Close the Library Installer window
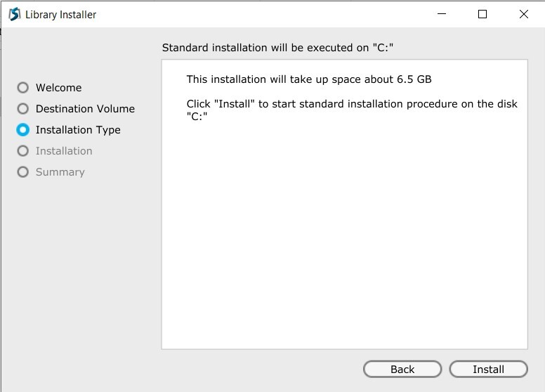545x392 pixels. click(x=524, y=14)
